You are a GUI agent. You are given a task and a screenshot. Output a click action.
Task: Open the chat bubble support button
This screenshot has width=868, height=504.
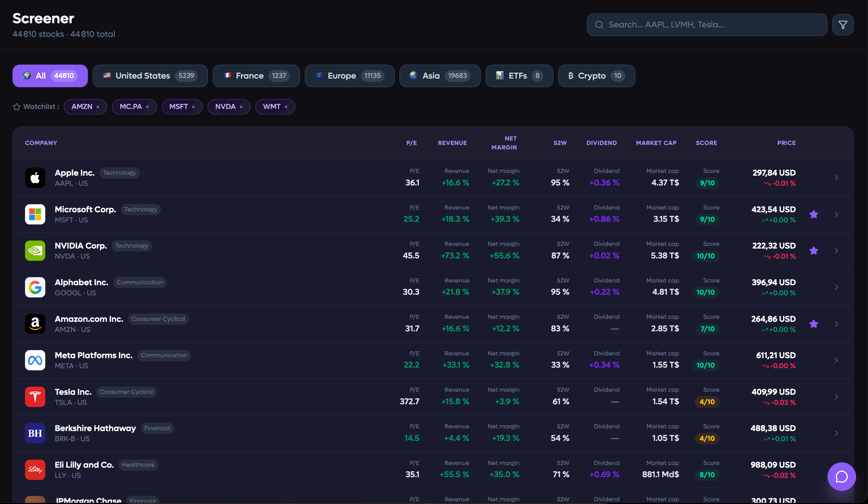841,476
